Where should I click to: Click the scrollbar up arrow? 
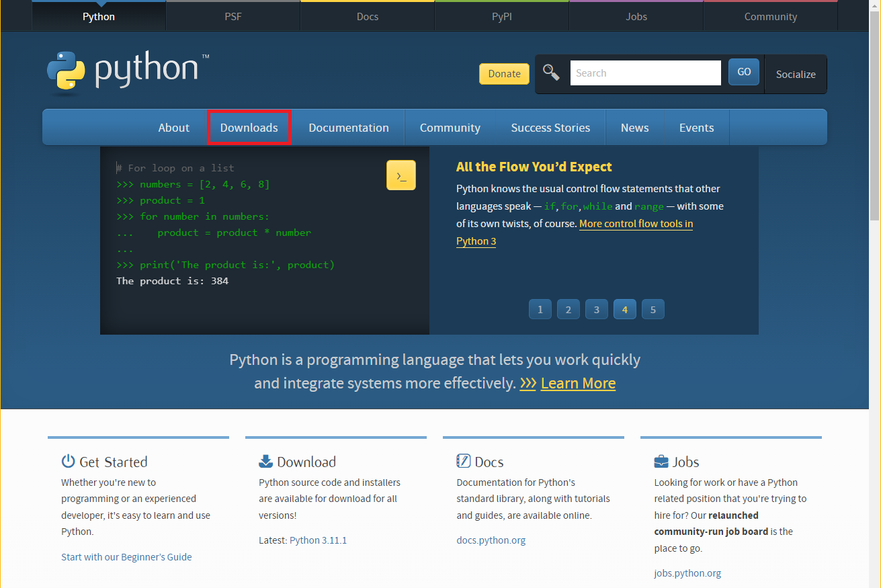[x=874, y=6]
